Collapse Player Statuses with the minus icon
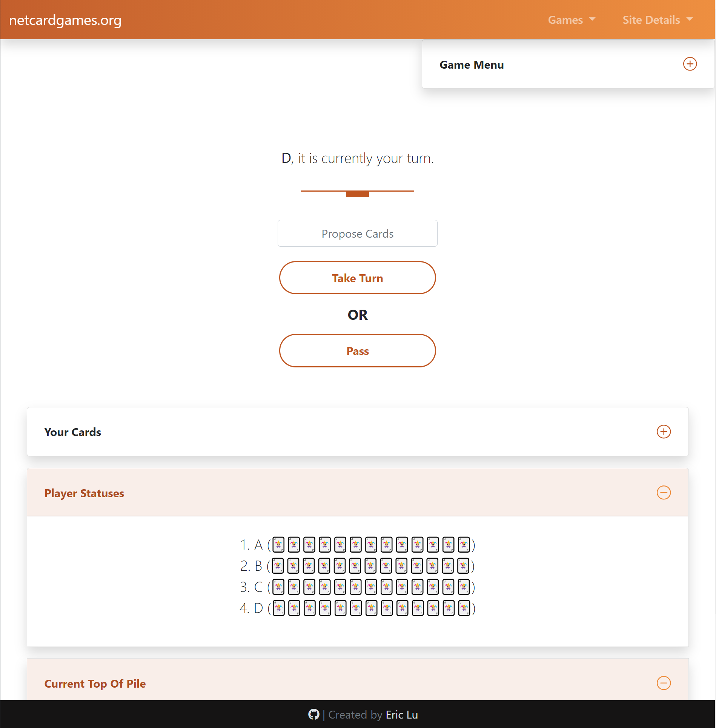716x728 pixels. click(664, 492)
